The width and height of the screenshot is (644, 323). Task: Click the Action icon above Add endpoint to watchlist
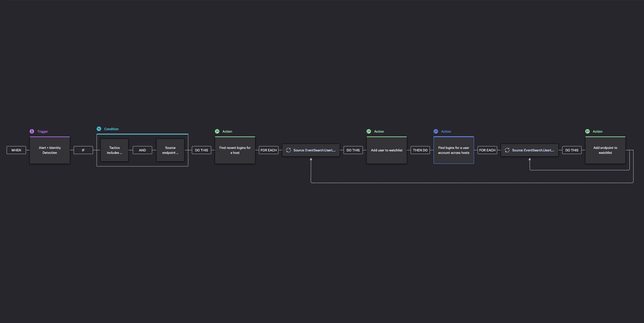(588, 131)
